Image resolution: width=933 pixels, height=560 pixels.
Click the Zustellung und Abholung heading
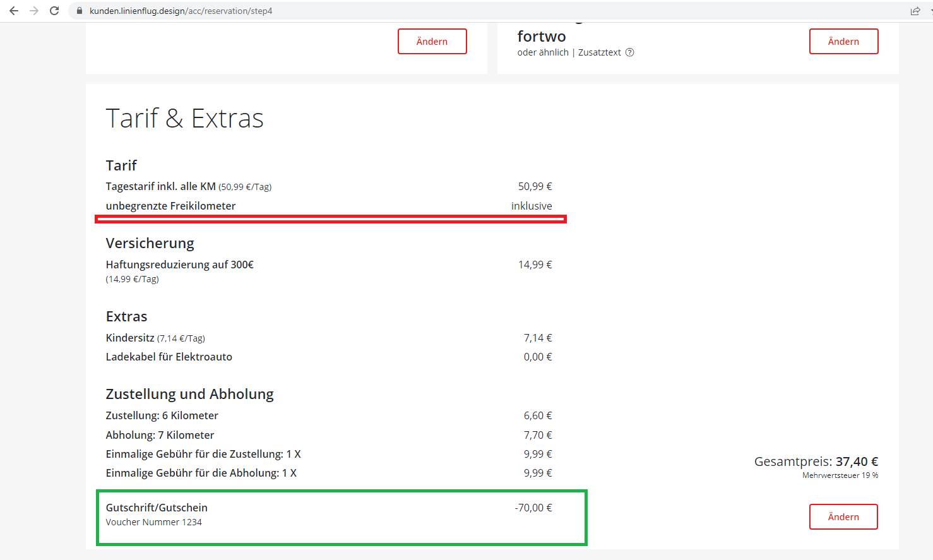[189, 394]
